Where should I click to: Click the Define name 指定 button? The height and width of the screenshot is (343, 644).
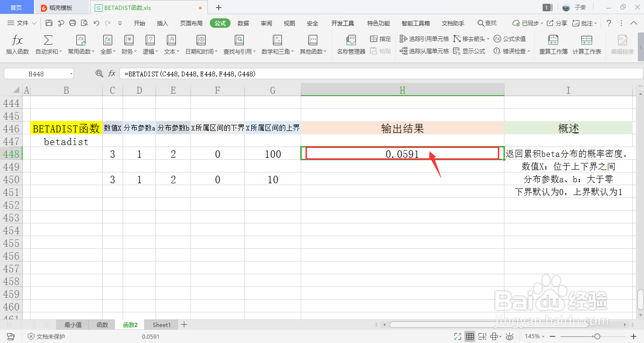coord(380,39)
